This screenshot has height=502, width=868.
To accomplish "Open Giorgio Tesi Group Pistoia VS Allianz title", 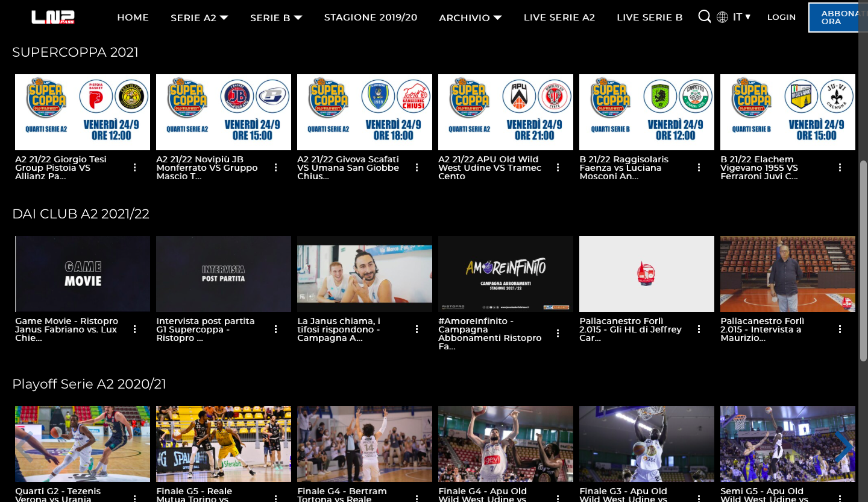I will pos(61,168).
